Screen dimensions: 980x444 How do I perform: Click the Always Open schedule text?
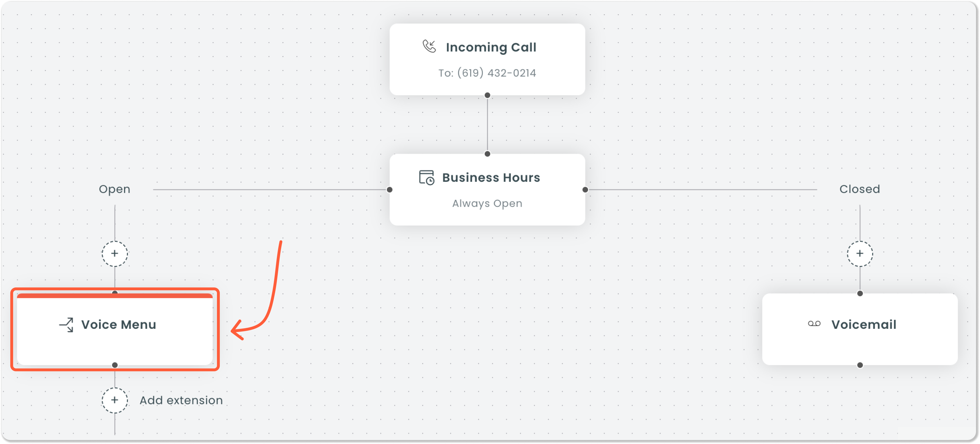(x=487, y=203)
